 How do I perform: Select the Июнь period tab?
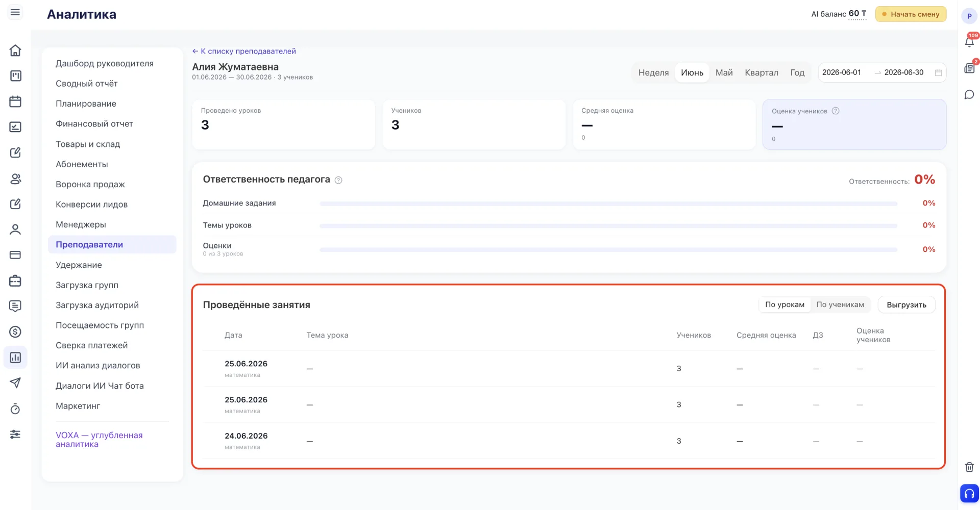point(692,72)
